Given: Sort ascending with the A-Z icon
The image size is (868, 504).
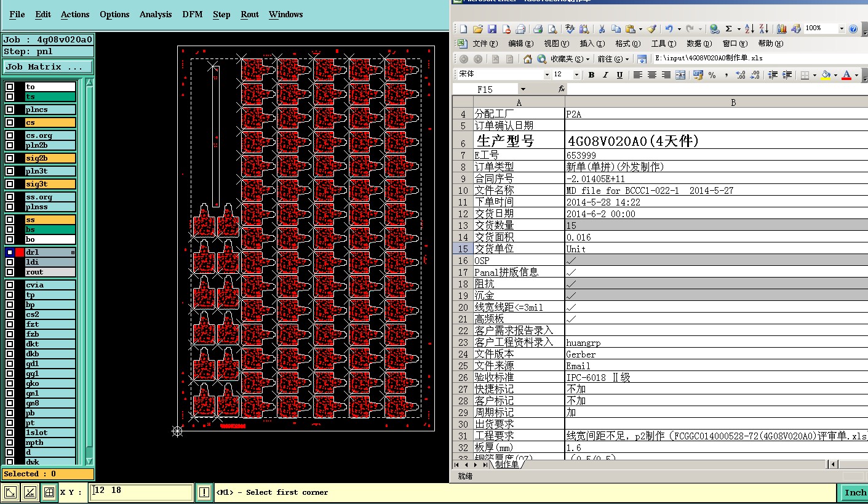Looking at the screenshot, I should pyautogui.click(x=749, y=29).
